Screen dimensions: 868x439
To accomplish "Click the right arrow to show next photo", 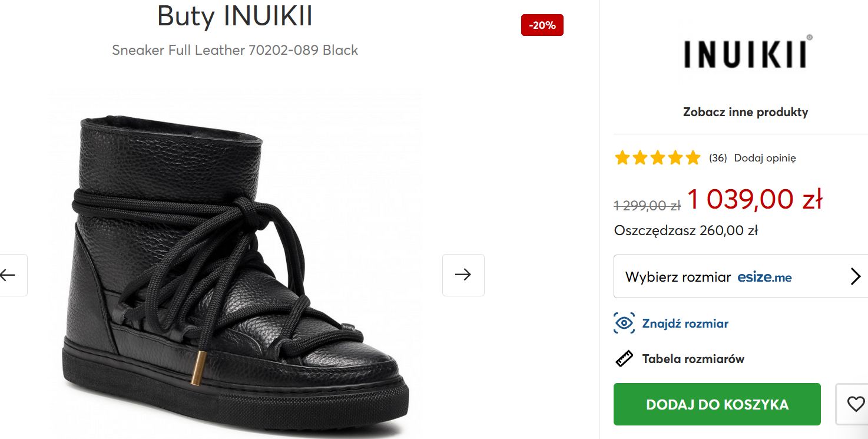I will pyautogui.click(x=463, y=275).
